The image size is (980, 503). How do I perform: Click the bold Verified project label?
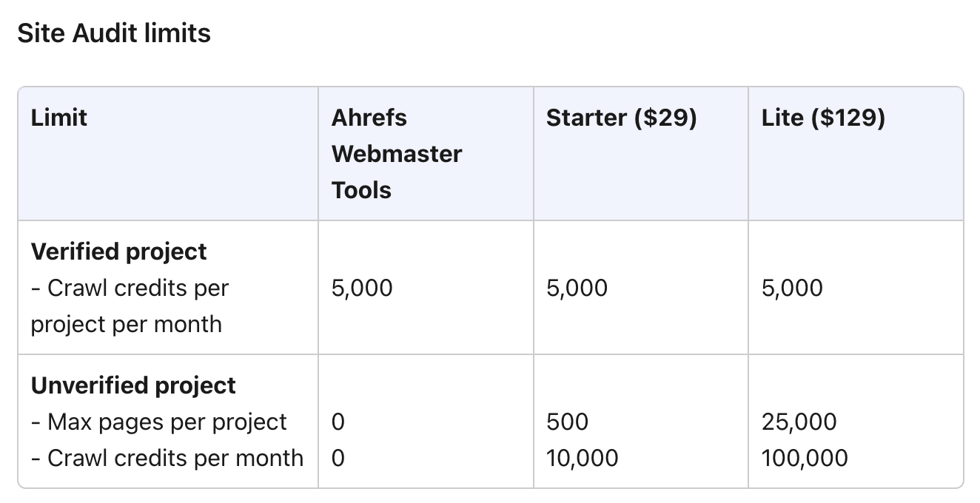coord(119,251)
